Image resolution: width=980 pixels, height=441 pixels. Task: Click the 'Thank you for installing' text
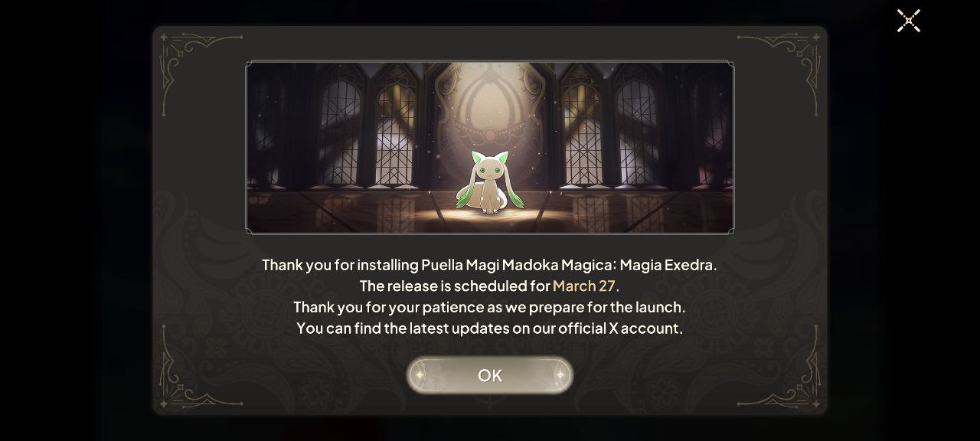tap(340, 265)
